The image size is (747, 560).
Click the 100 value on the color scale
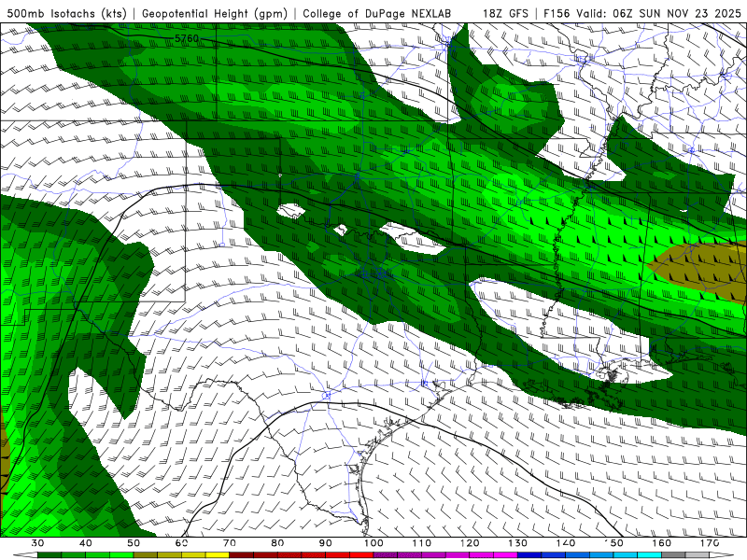click(x=373, y=543)
